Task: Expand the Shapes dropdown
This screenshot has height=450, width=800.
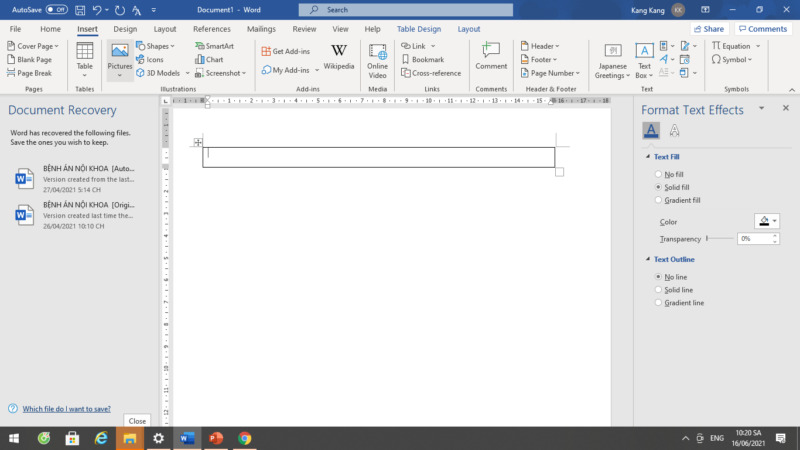Action: coord(172,46)
